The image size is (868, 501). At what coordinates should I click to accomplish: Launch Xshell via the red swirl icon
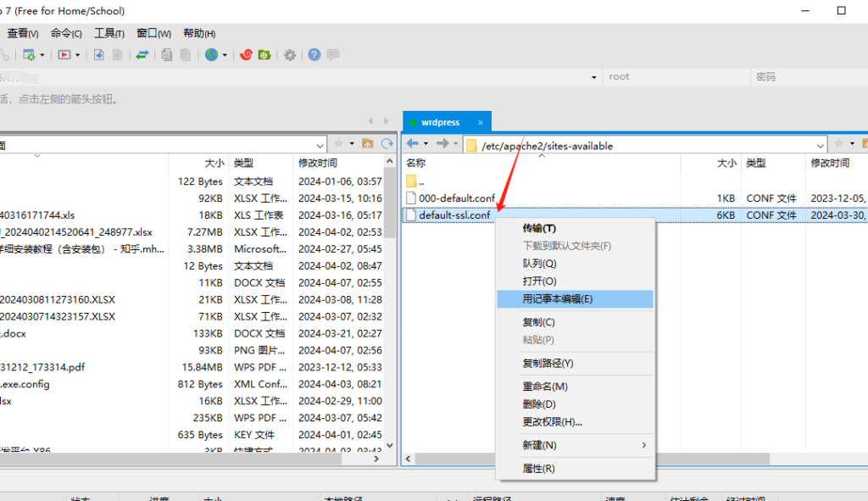point(246,55)
